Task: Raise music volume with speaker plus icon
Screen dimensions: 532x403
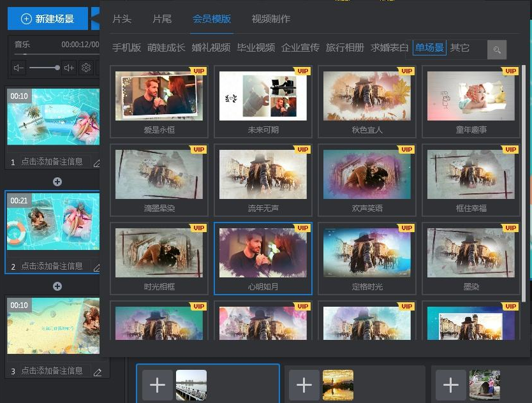Action: [x=70, y=68]
